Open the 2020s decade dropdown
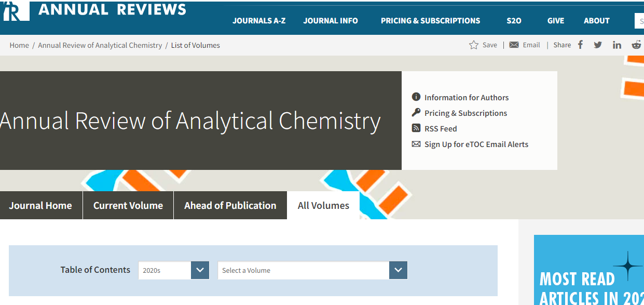Image resolution: width=644 pixels, height=305 pixels. 200,270
